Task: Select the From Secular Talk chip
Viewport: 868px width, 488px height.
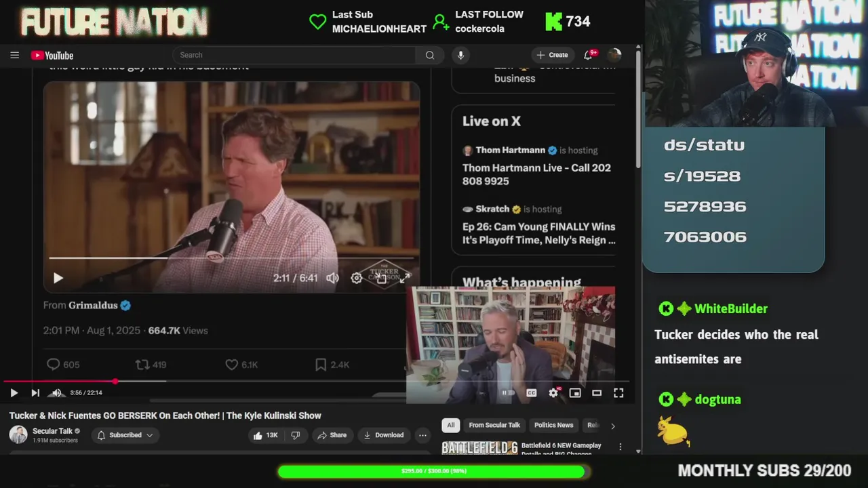Action: (x=494, y=425)
